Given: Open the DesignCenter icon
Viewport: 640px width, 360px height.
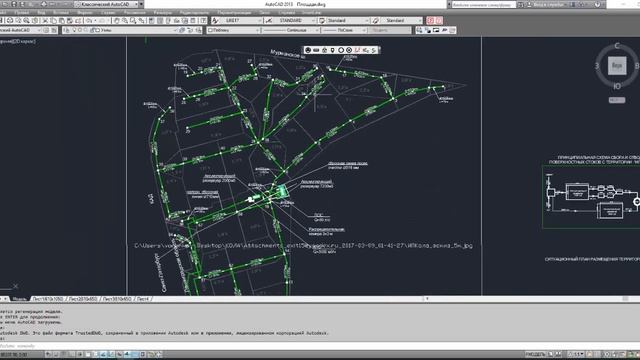Looking at the screenshot, I should [x=160, y=20].
